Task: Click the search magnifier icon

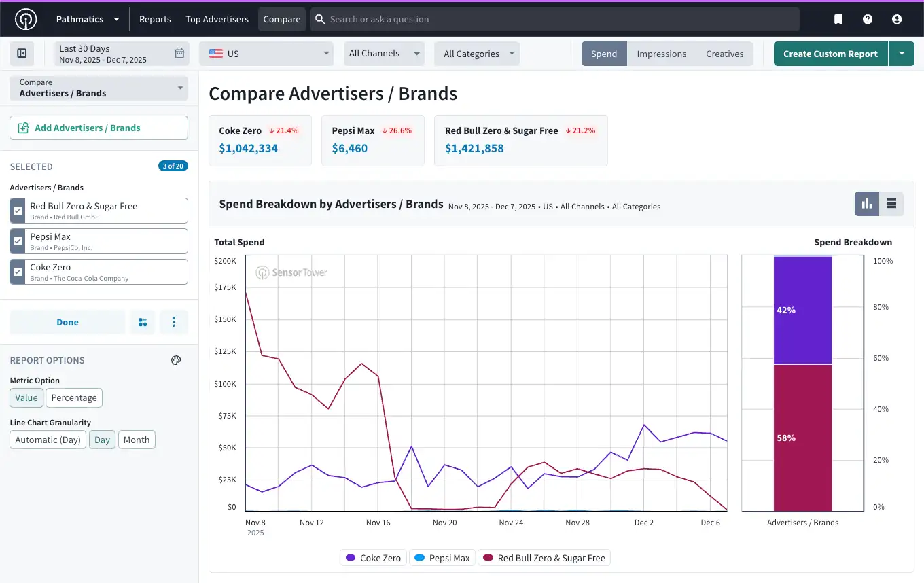Action: [320, 19]
